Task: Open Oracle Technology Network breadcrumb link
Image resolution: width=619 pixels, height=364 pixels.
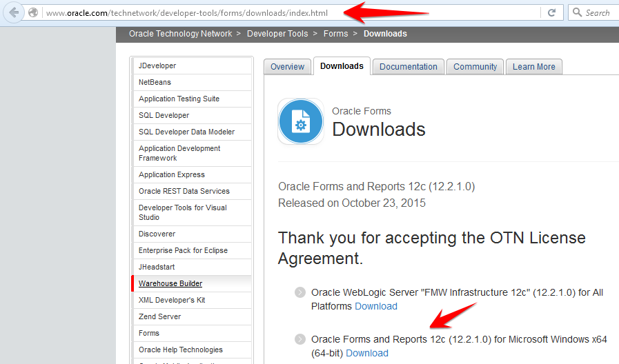Action: click(180, 34)
